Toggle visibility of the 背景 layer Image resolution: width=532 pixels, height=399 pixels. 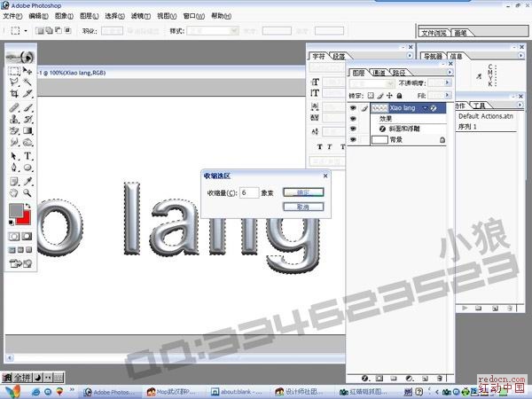353,140
